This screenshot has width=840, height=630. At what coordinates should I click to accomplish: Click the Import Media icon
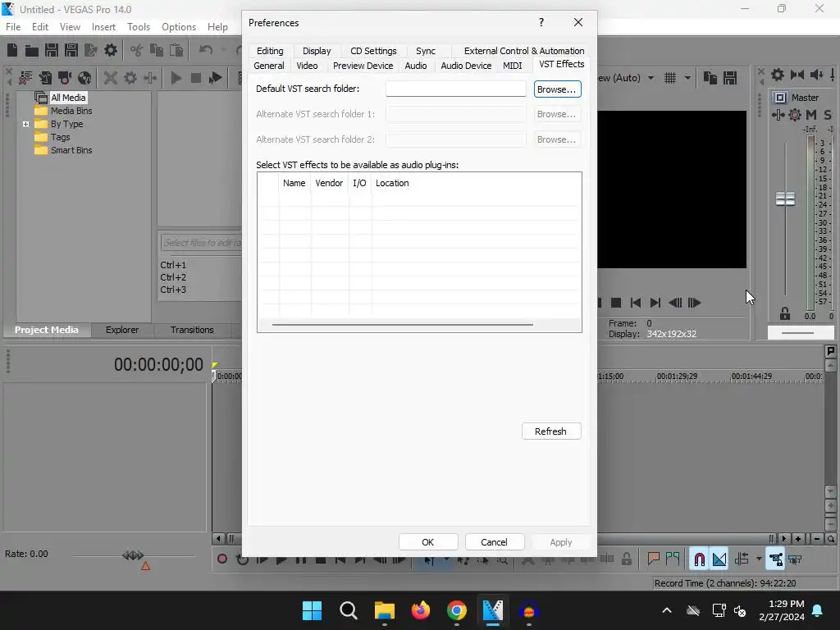point(45,78)
